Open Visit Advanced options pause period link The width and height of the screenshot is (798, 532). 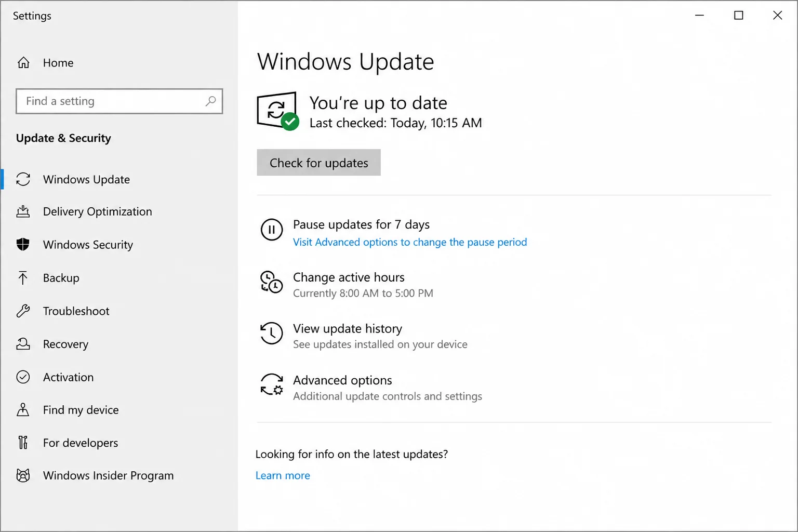(x=410, y=242)
